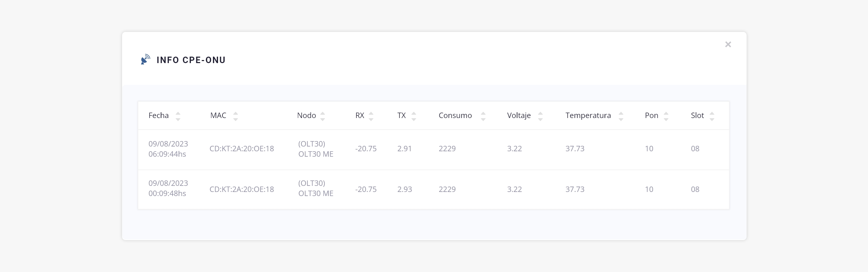Viewport: 868px width, 272px height.
Task: Sort table by Temperatura column arrows
Action: coord(621,116)
